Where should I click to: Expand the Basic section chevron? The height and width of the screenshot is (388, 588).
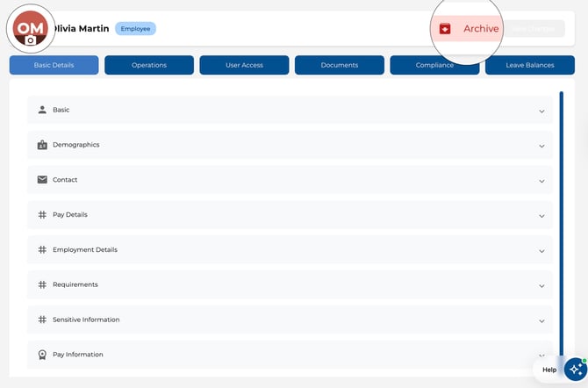point(541,111)
